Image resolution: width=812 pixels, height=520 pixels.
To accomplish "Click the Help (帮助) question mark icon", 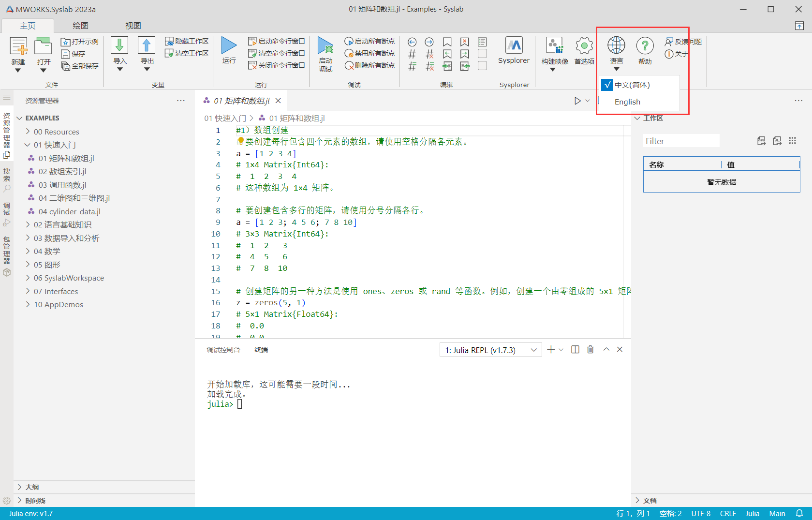I will coord(645,46).
